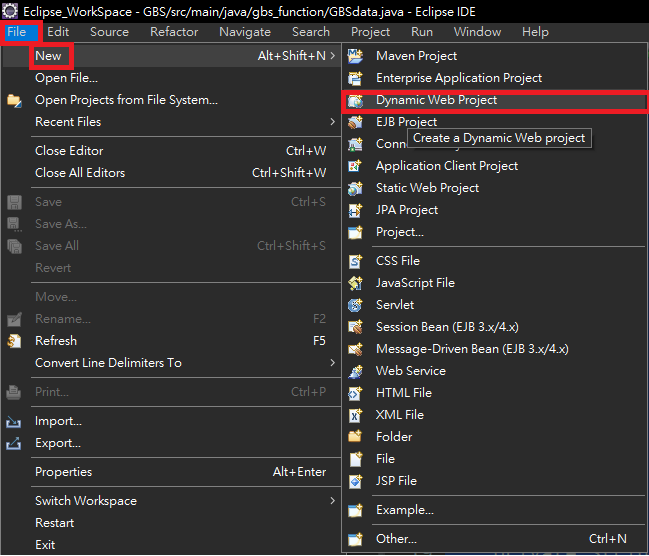Click the Example wizard icon
Viewport: 649px width, 556px height.
click(355, 510)
